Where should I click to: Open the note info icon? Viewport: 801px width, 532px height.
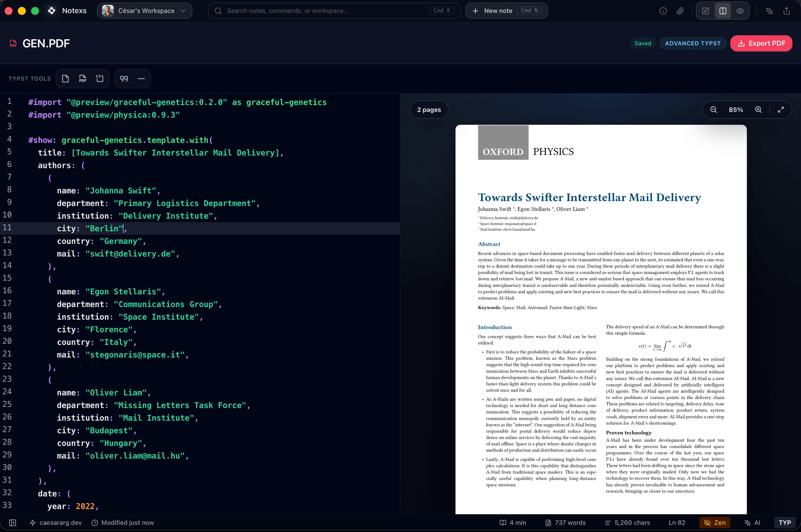pos(663,11)
